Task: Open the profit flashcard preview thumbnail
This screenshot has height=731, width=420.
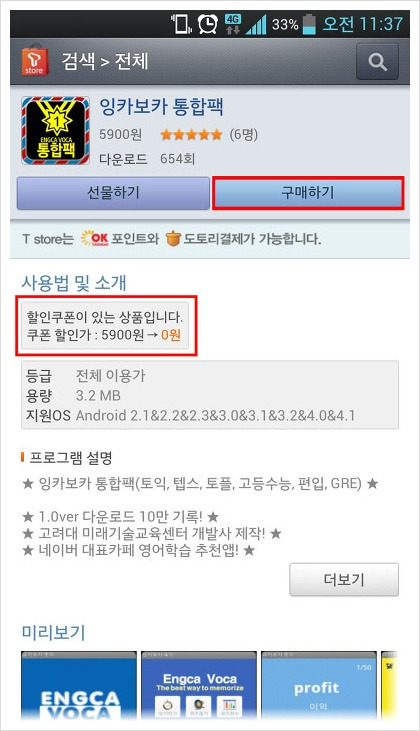Action: pyautogui.click(x=319, y=686)
